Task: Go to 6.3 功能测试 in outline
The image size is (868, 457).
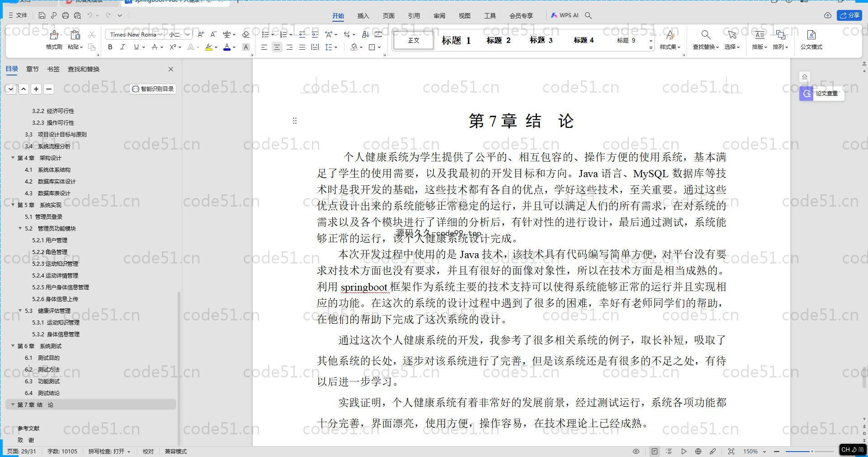Action: click(42, 381)
